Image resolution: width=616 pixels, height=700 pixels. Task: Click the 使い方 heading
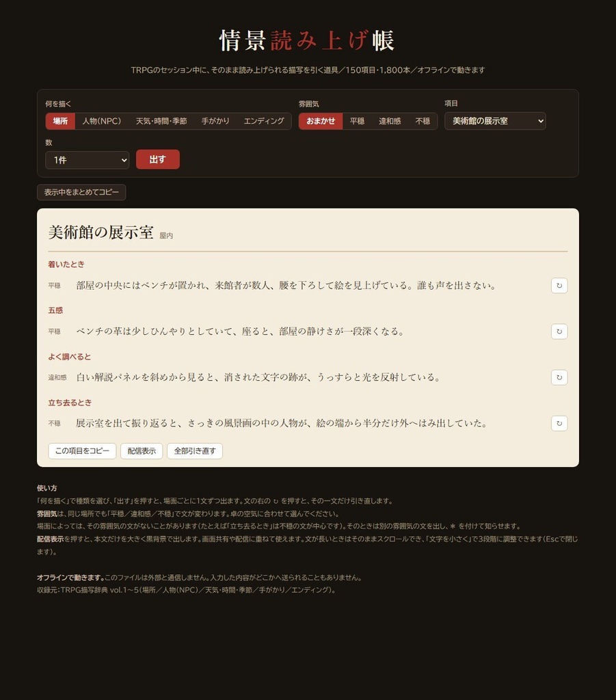click(x=47, y=488)
